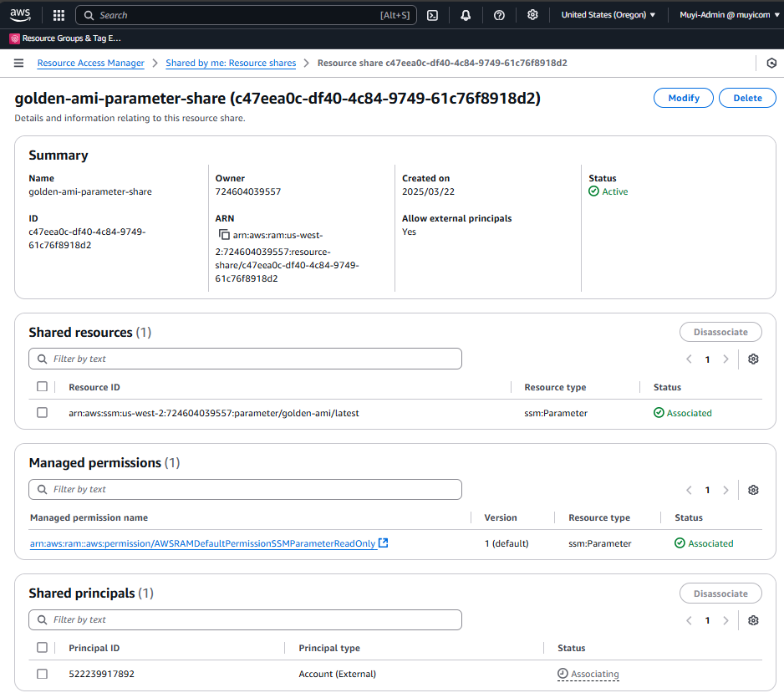784x698 pixels.
Task: Toggle the side navigation hamburger menu
Action: tap(18, 63)
